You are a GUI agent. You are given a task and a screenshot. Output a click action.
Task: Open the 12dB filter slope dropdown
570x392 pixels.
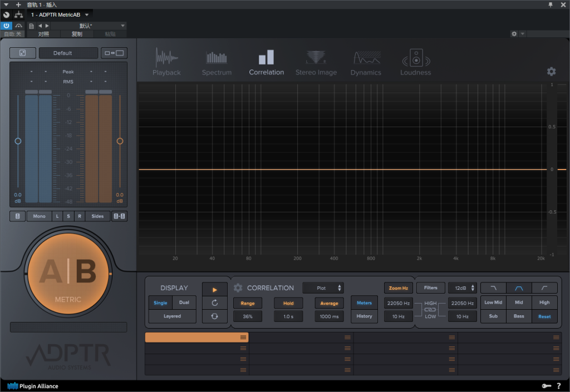tap(463, 288)
